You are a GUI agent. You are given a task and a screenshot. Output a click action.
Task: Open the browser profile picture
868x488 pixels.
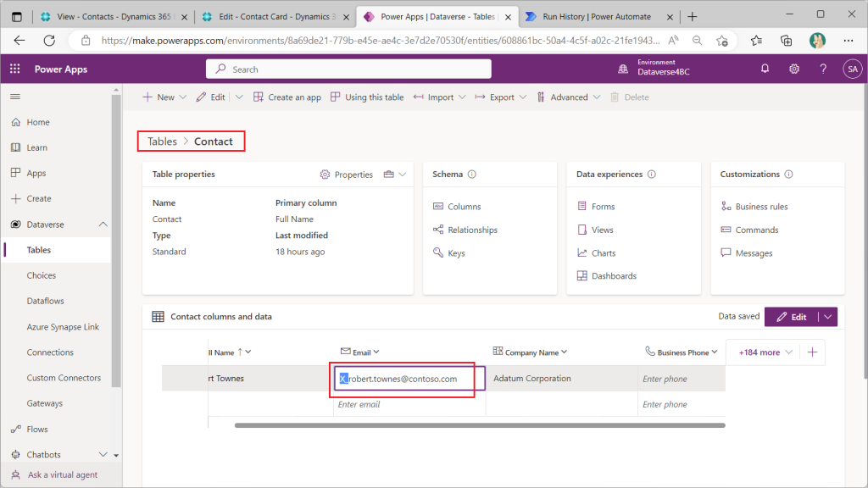click(x=817, y=41)
